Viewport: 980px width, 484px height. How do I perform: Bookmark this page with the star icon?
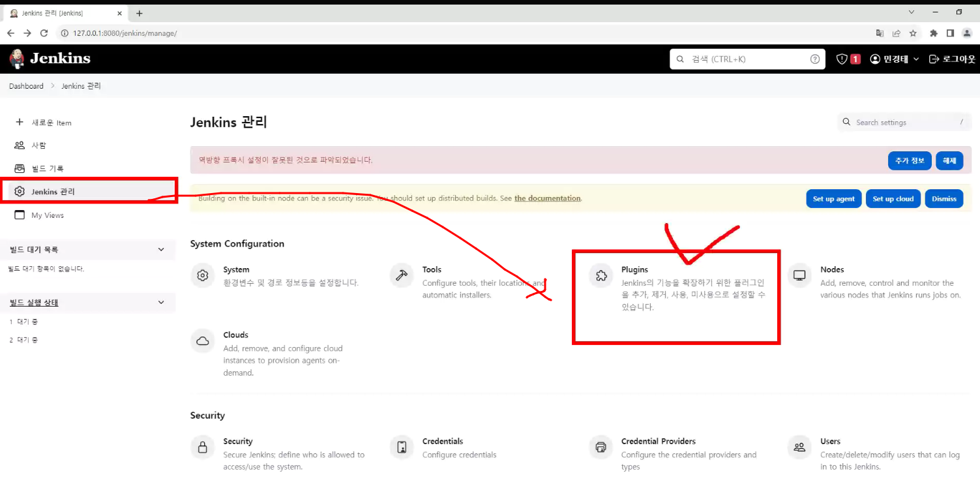coord(913,33)
